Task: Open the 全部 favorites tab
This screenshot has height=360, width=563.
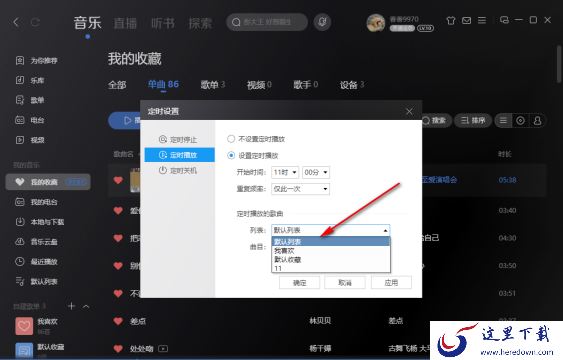Action: [117, 85]
